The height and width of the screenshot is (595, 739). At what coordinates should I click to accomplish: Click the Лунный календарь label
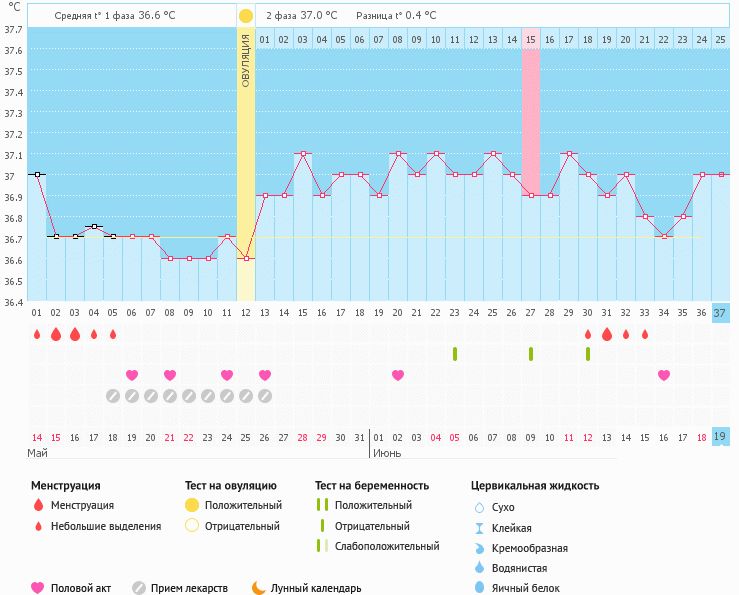point(316,588)
